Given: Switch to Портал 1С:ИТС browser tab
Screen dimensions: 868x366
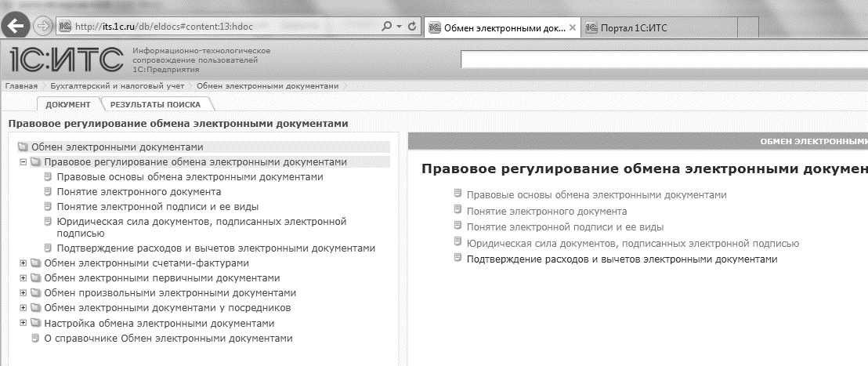Looking at the screenshot, I should [659, 27].
